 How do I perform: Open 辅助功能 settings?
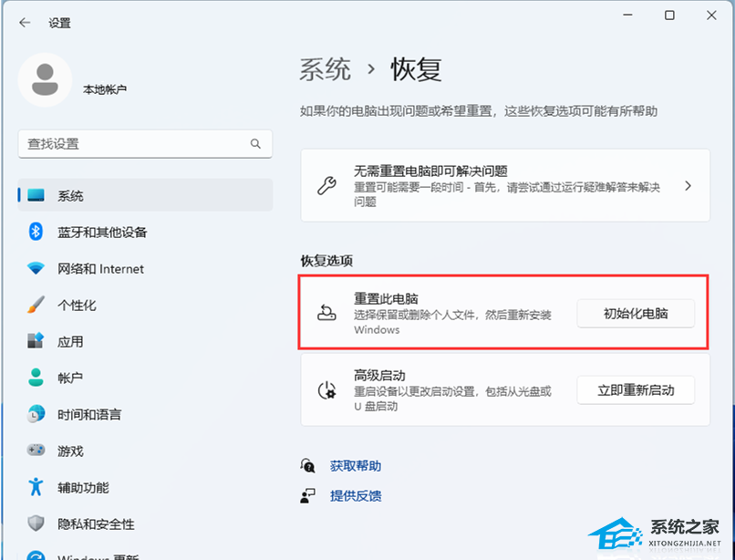click(x=145, y=487)
